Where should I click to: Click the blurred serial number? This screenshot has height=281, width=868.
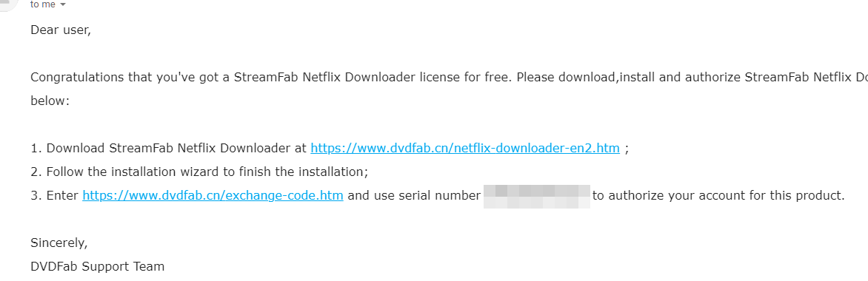[x=536, y=197]
